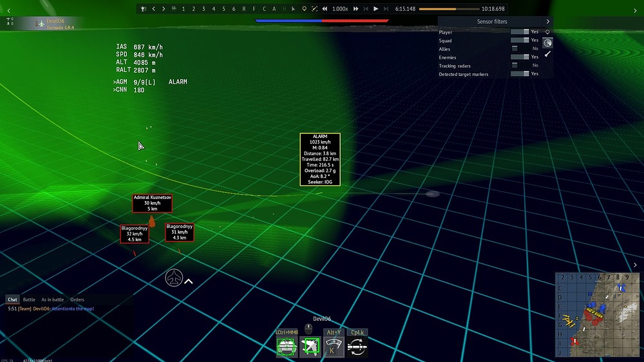
Task: Click the tank targeting icon (LCtrl+MMB)
Action: [287, 347]
